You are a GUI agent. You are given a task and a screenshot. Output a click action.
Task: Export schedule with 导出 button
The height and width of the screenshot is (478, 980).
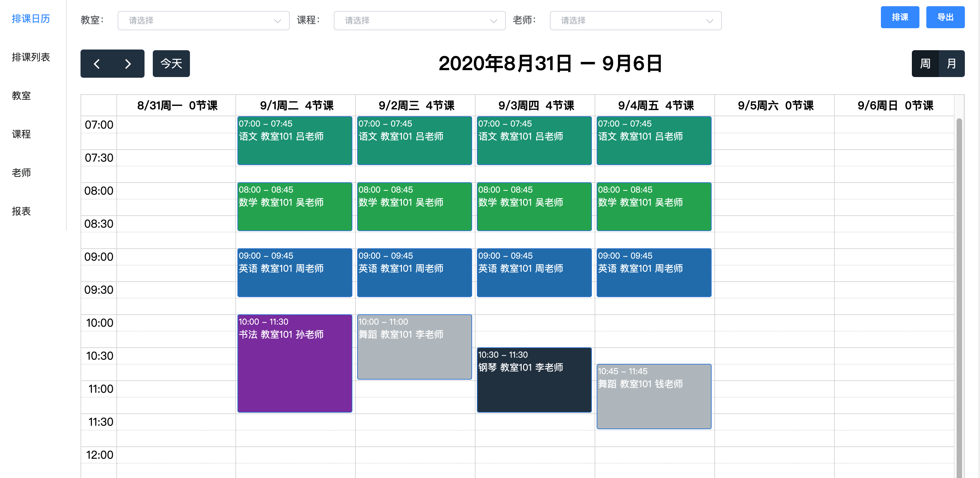(x=945, y=18)
